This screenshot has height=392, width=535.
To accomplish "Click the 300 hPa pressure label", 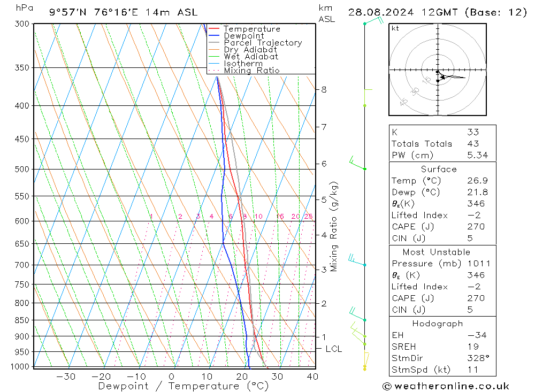I will [22, 24].
